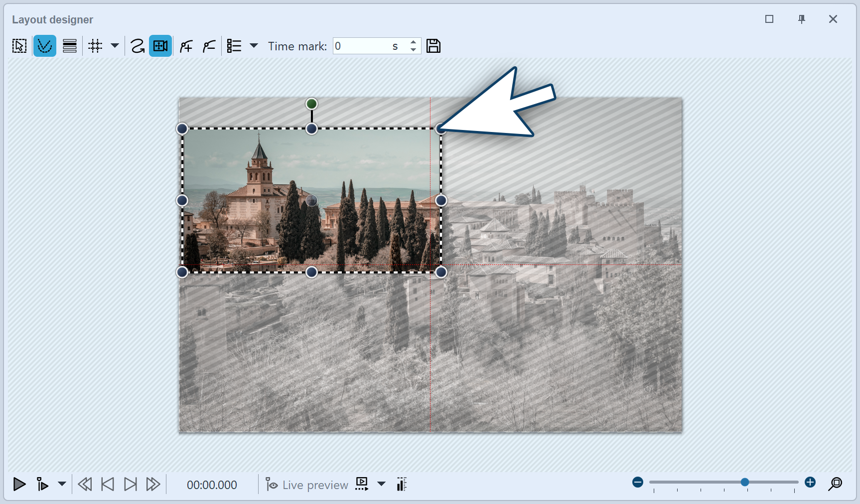Screen dimensions: 860x504
Task: Remove a keyframe point
Action: [209, 45]
